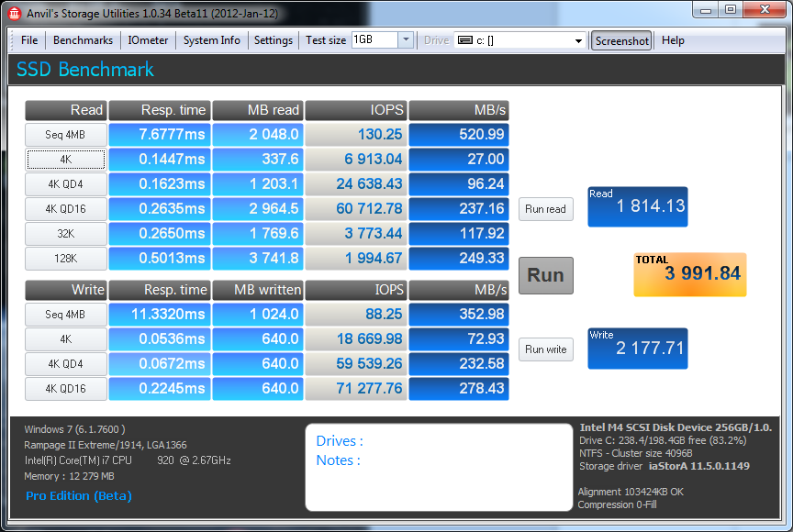Select the Write 4K QD16 test button
Viewport: 793px width, 532px height.
tap(66, 389)
